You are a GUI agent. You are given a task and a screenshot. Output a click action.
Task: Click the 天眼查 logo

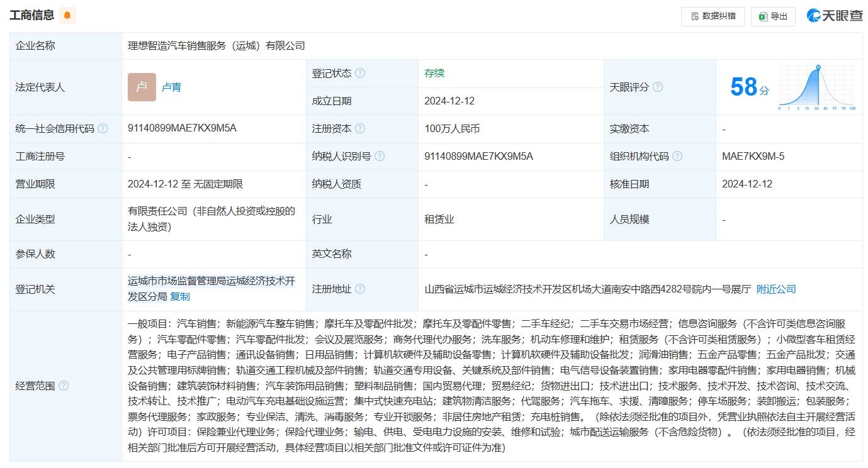click(835, 16)
